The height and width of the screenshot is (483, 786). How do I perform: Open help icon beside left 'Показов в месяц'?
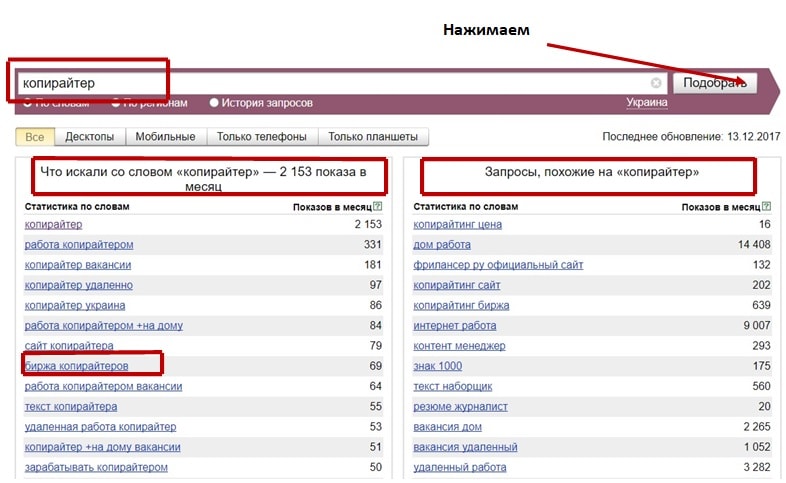[377, 206]
